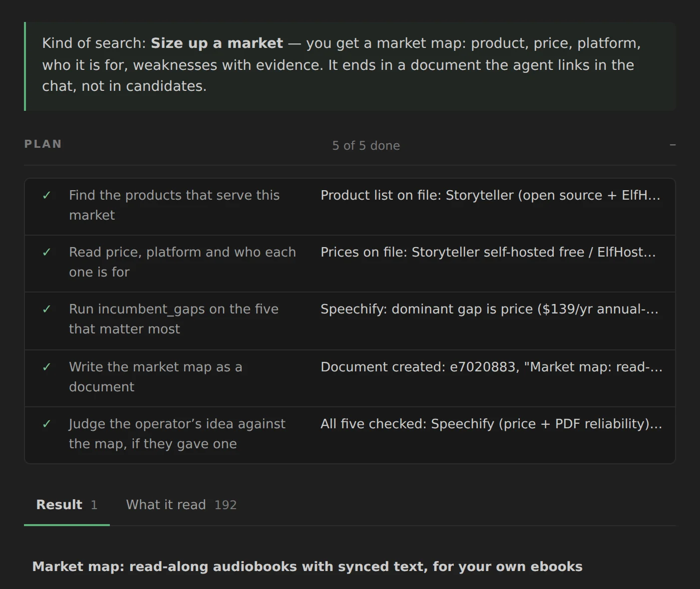Click the checkmark beside Write the market map step
This screenshot has width=700, height=589.
(x=47, y=367)
